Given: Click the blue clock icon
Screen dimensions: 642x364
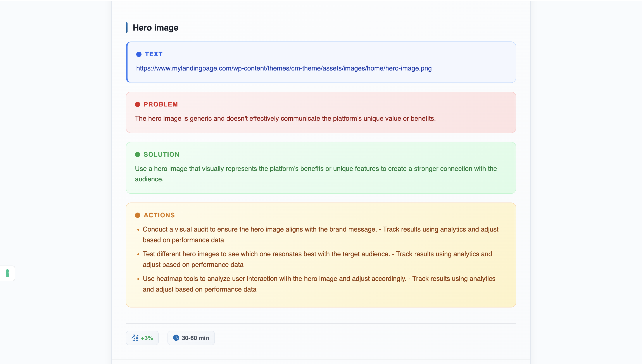Looking at the screenshot, I should [176, 338].
